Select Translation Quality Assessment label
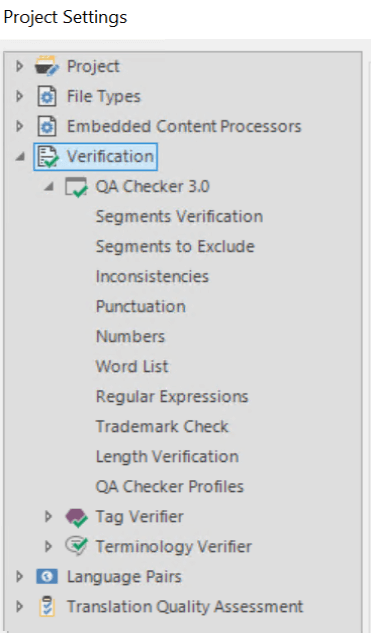The image size is (371, 633). point(185,606)
